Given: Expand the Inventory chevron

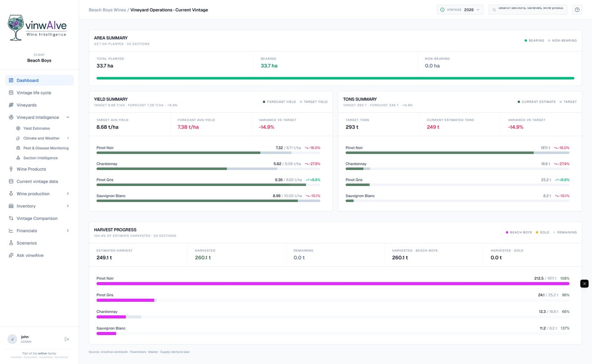Looking at the screenshot, I should pos(68,206).
